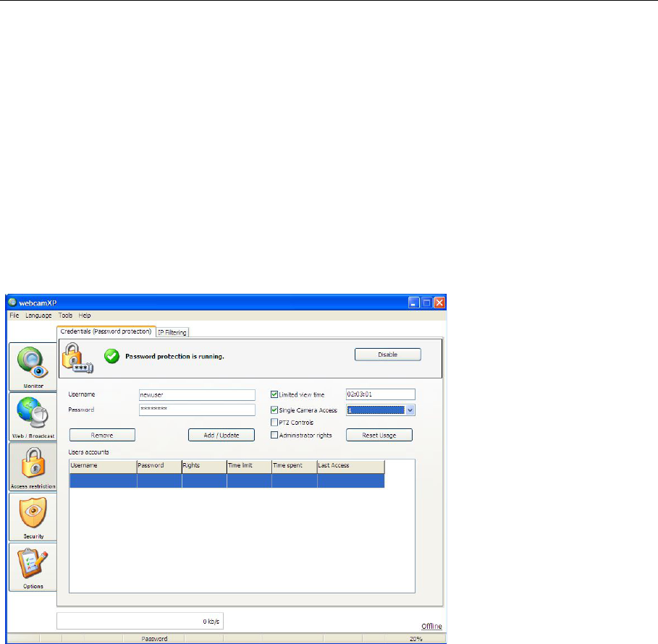
Task: Focus the Password input field
Action: (x=197, y=410)
